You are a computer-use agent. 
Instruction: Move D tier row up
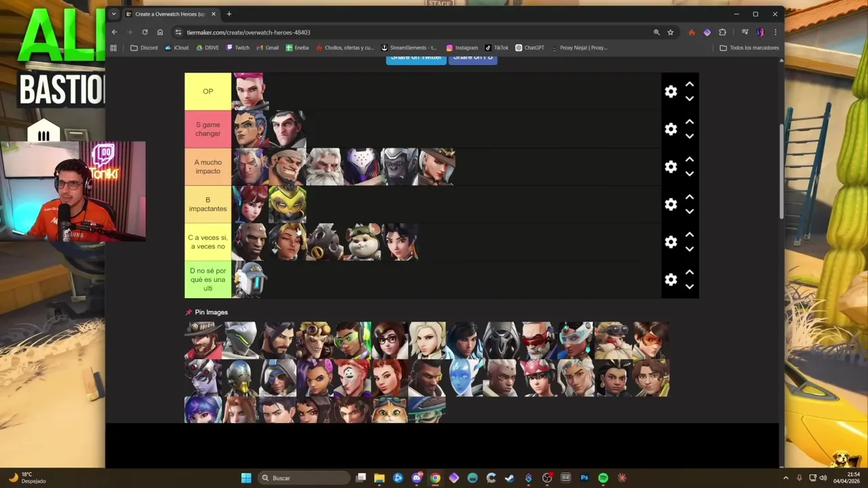coord(689,272)
